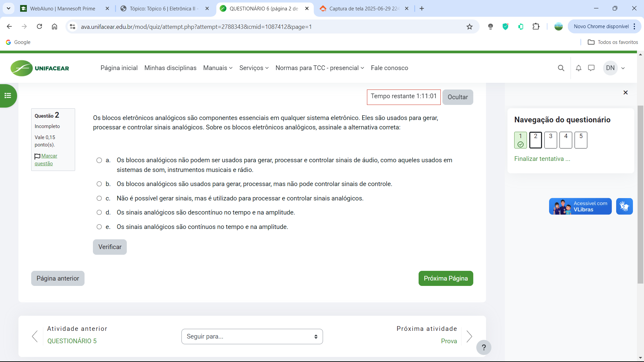The height and width of the screenshot is (362, 644).
Task: Open the messages chat icon
Action: point(591,68)
